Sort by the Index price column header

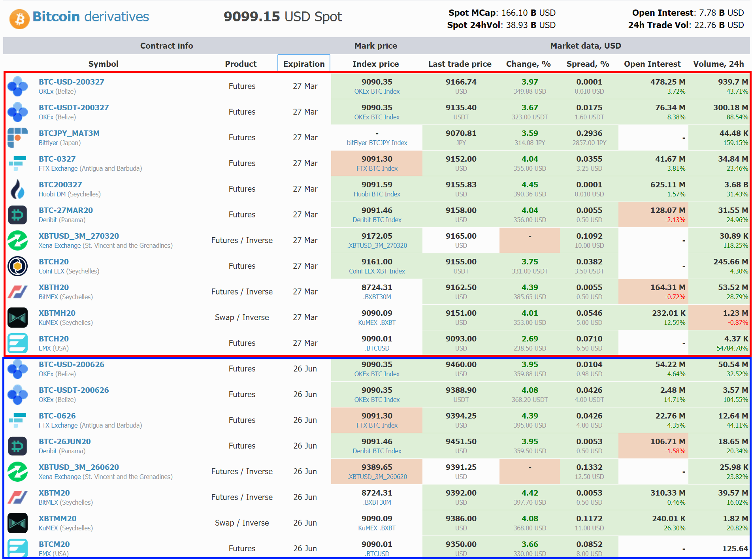(x=375, y=64)
